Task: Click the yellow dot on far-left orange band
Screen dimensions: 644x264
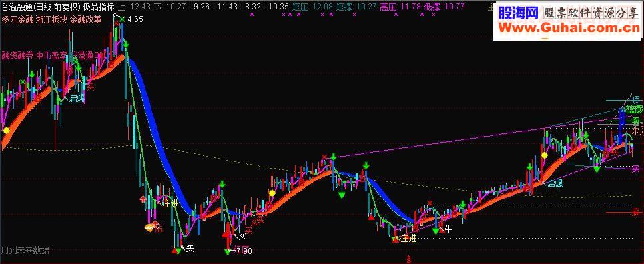Action: tap(6, 131)
